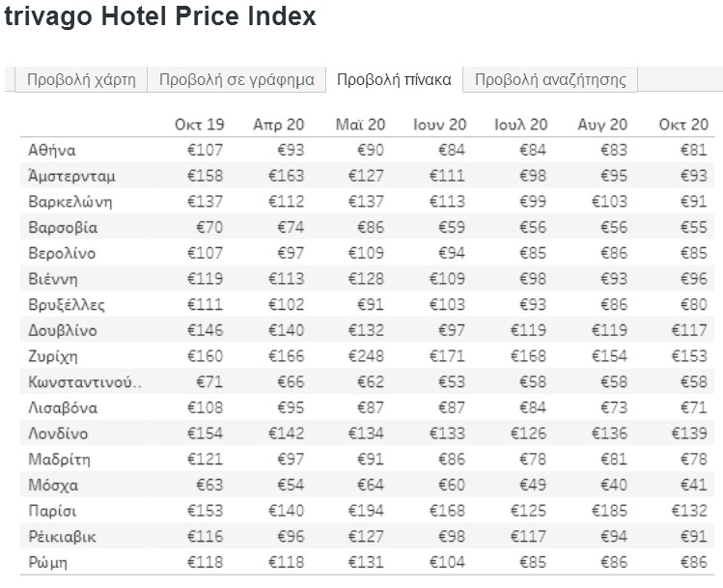Click the Απρ 20 column header
This screenshot has width=723, height=588.
click(279, 125)
